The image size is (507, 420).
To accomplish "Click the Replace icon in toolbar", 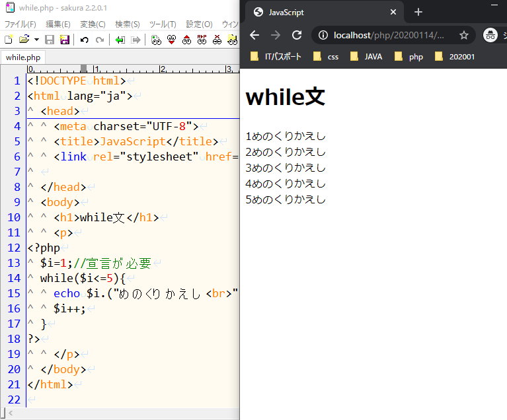I will point(202,40).
